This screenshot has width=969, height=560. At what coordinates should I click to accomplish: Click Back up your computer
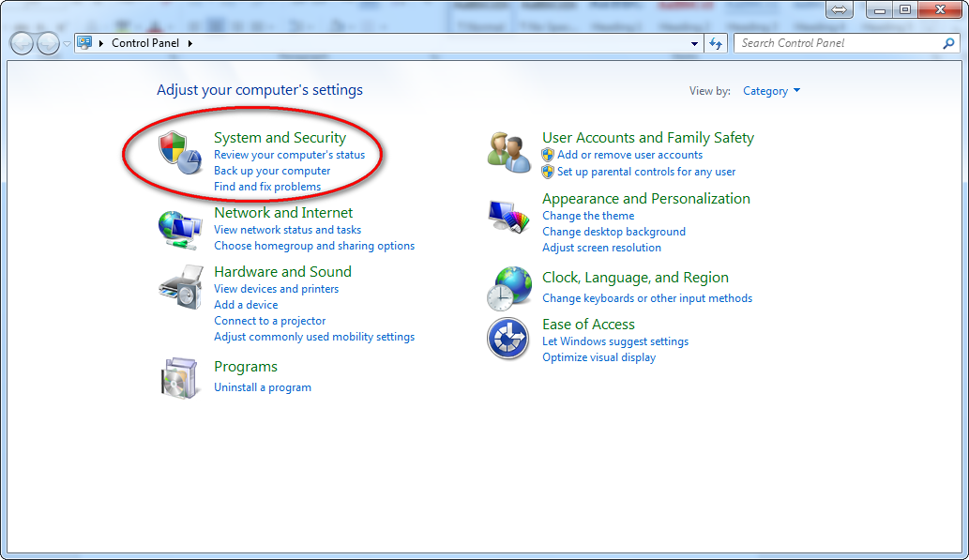[272, 171]
